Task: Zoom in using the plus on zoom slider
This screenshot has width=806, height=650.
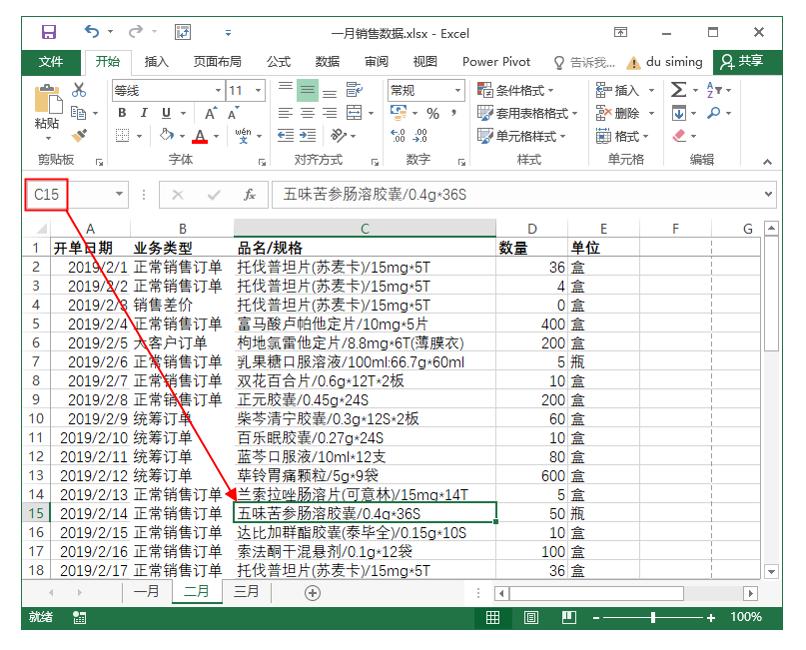Action: pos(711,618)
